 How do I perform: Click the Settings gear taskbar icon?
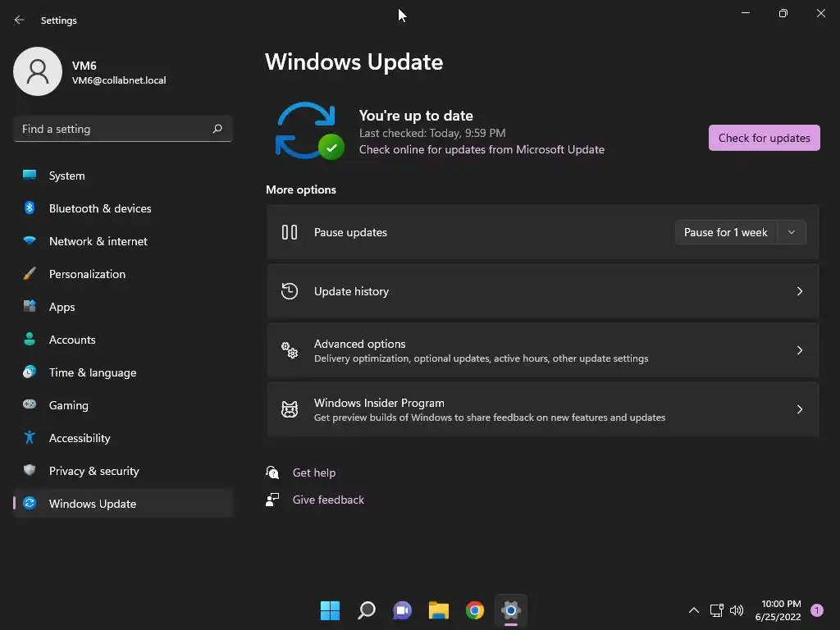click(511, 610)
